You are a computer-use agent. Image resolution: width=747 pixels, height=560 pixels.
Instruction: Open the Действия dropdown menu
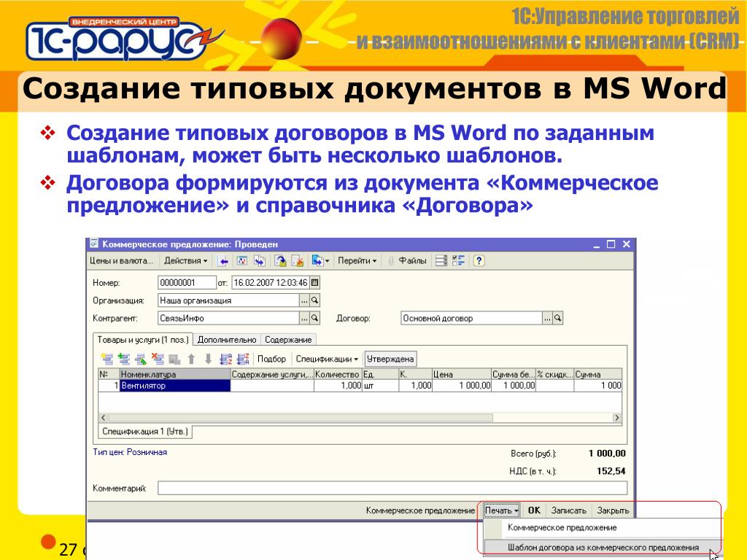click(186, 260)
